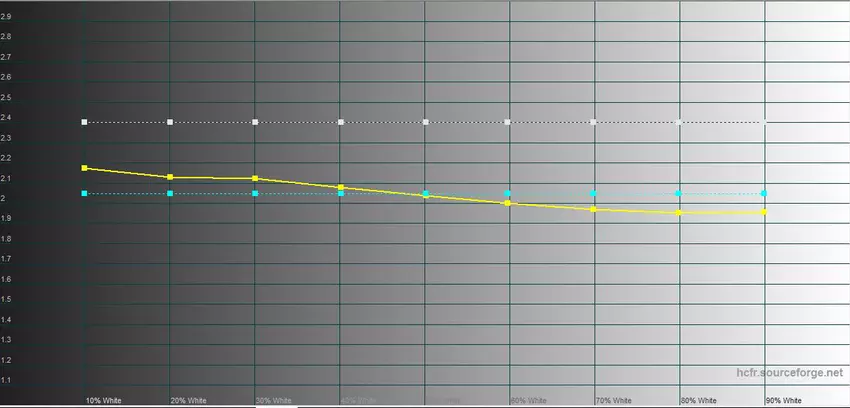Viewport: 850px width, 408px height.
Task: Select the yellow data point at 60% White
Action: click(508, 203)
